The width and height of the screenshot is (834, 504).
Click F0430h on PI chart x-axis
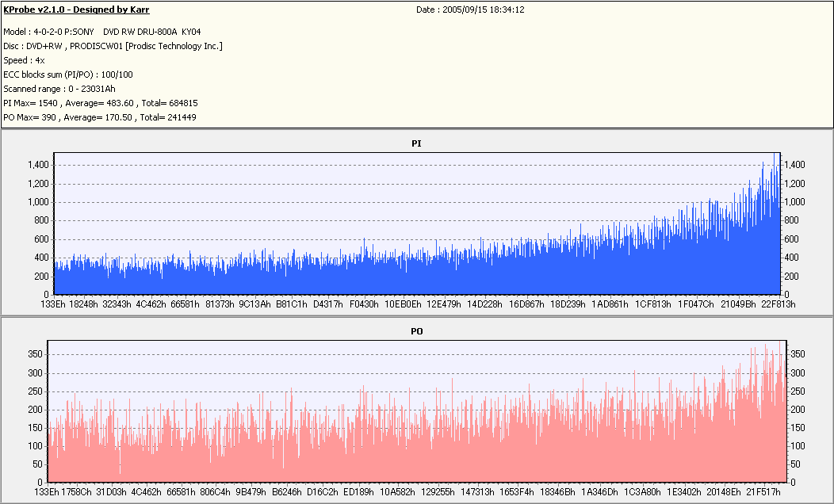click(364, 304)
